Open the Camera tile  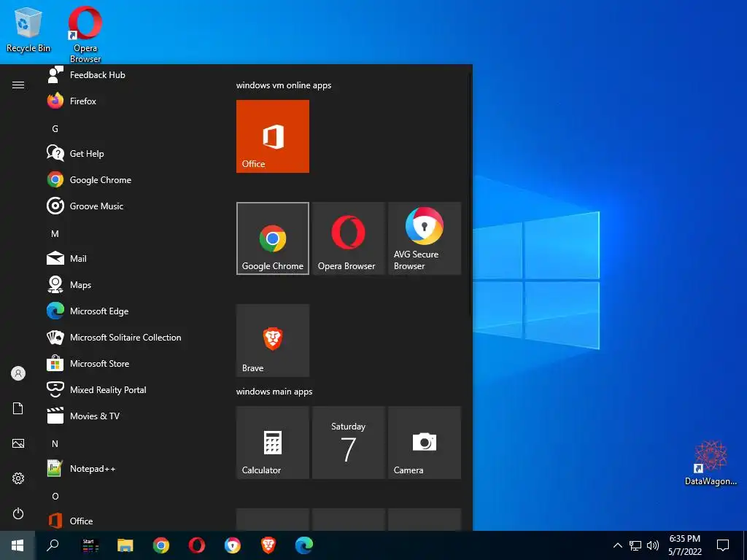click(x=425, y=443)
